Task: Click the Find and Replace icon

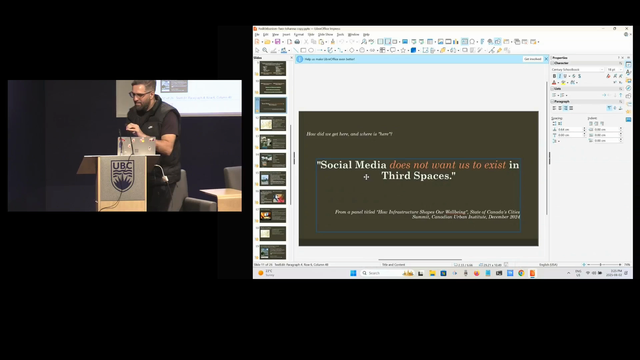Action: [x=364, y=42]
